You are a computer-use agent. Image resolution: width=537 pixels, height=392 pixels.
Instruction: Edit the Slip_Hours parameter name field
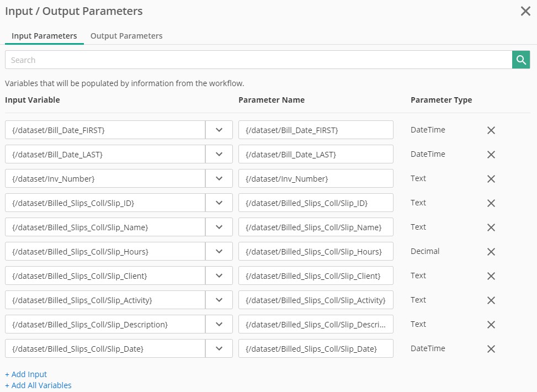pos(316,251)
